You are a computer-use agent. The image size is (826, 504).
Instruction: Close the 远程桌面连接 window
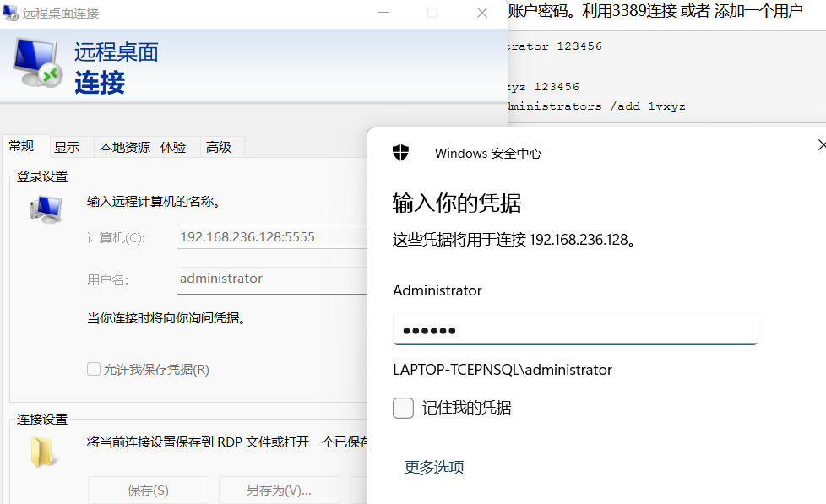pos(482,13)
